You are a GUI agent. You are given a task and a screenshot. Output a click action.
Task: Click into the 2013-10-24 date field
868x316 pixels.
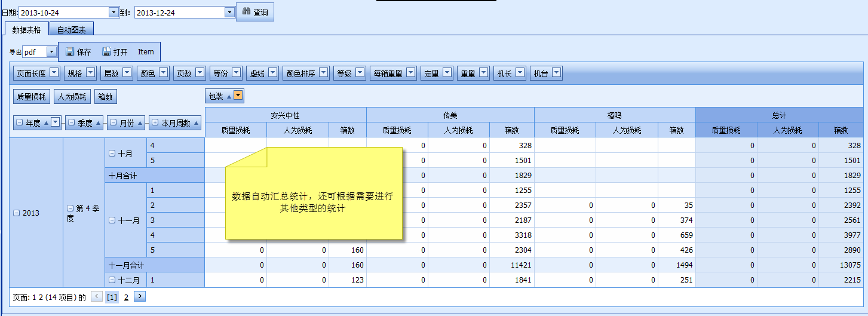[x=64, y=13]
